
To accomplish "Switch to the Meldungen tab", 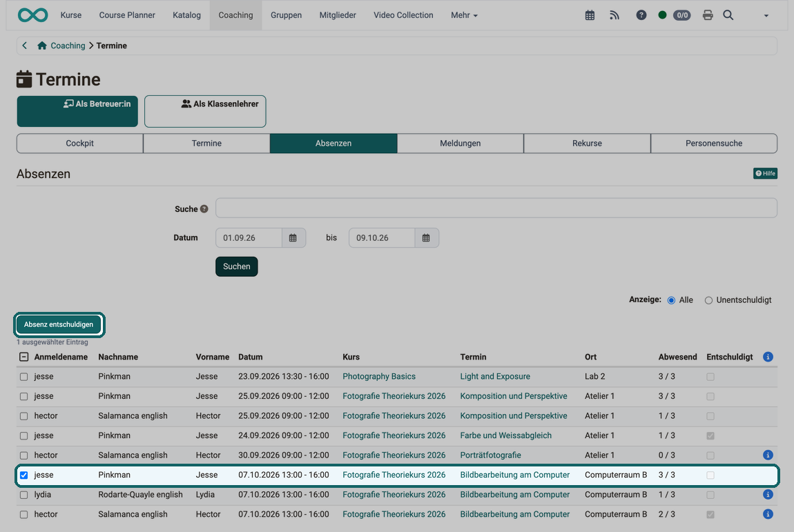I will point(461,144).
